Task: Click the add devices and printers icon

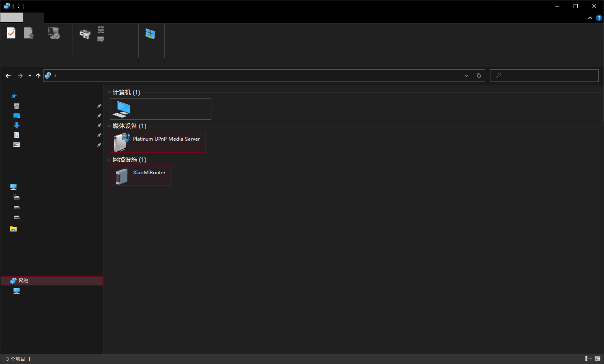Action: coord(85,34)
